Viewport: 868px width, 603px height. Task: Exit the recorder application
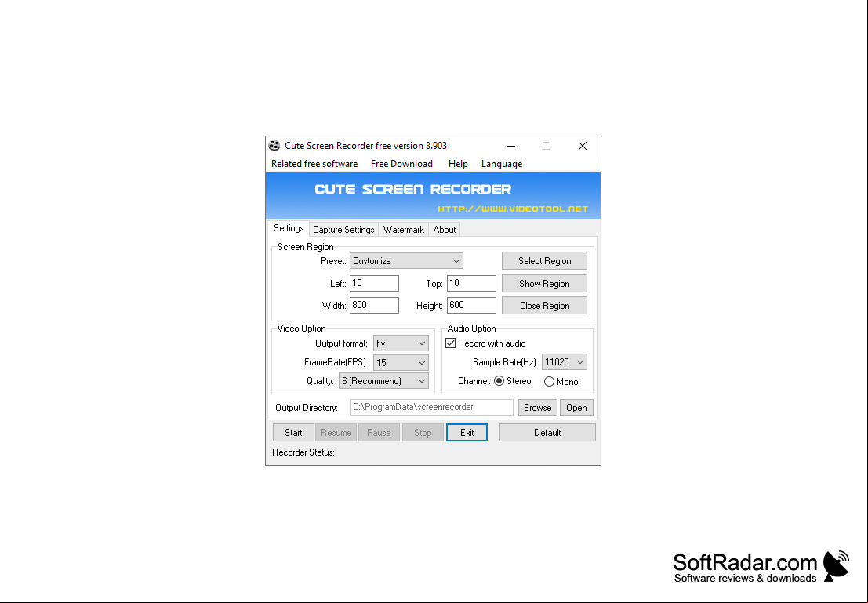coord(467,433)
